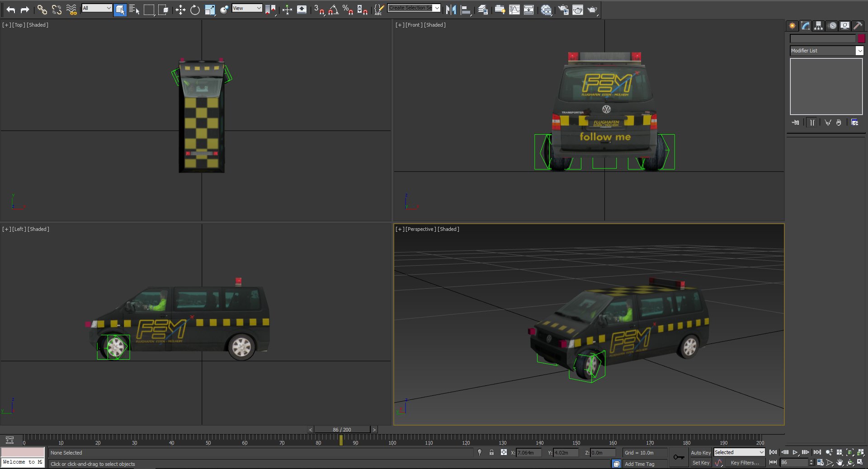Open the Top viewport [+] menu
The height and width of the screenshot is (469, 868).
pos(7,25)
